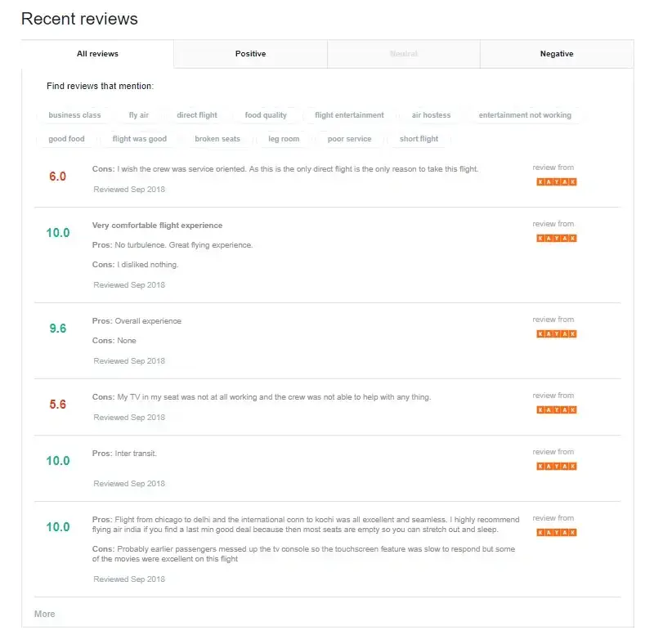Filter reviews by "business class" tag
This screenshot has height=644, width=654.
(75, 115)
